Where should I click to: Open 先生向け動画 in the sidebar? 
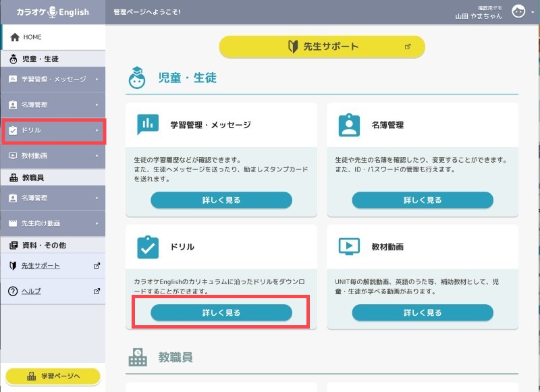[x=53, y=224]
